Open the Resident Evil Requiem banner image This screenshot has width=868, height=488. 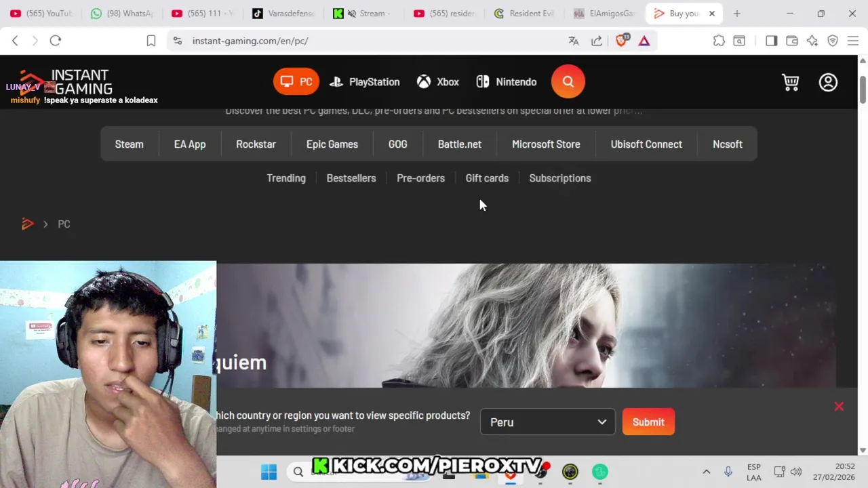pos(526,325)
